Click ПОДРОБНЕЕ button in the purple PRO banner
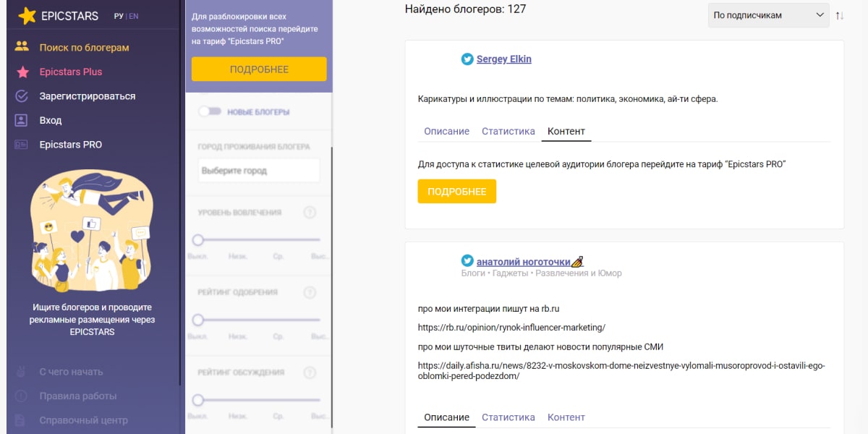This screenshot has width=868, height=434. point(259,69)
